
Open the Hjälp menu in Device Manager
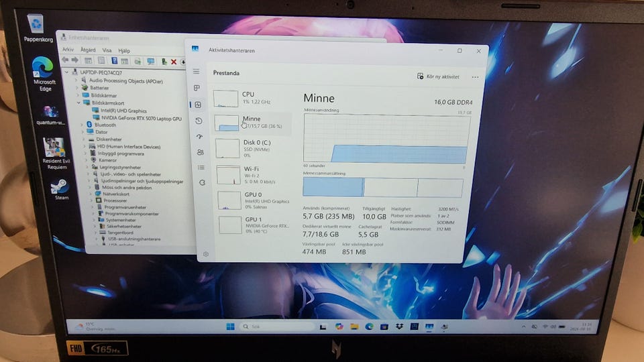[124, 50]
